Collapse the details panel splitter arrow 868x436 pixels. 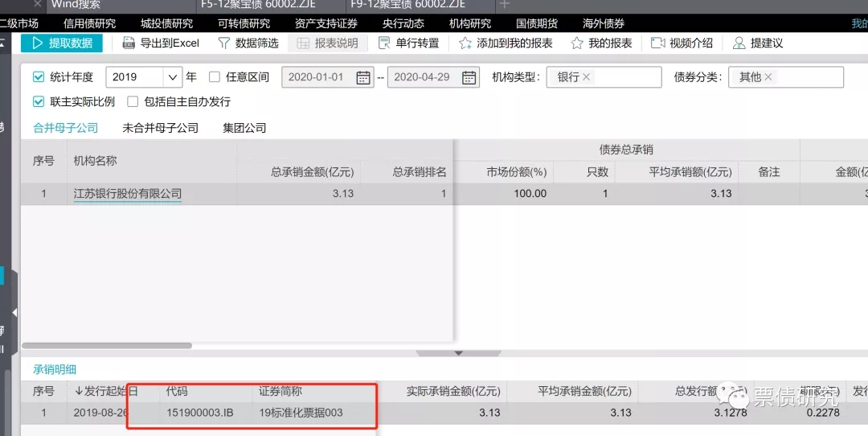458,353
